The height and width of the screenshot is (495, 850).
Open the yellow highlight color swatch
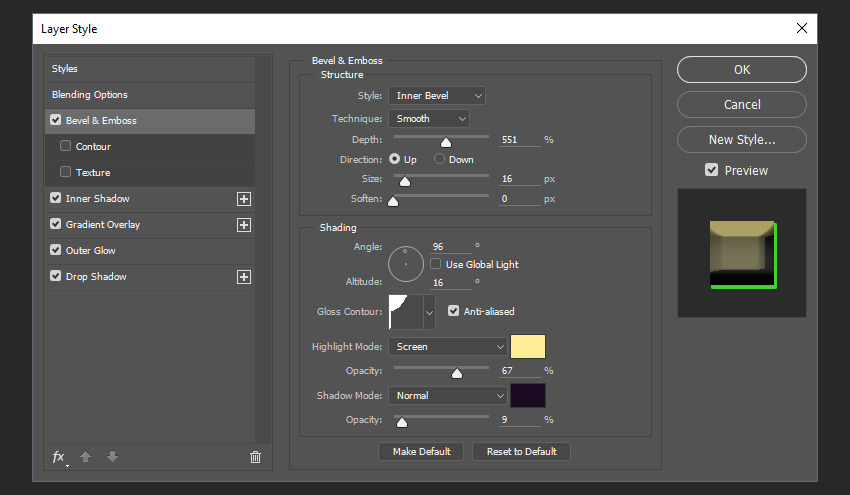pyautogui.click(x=528, y=347)
